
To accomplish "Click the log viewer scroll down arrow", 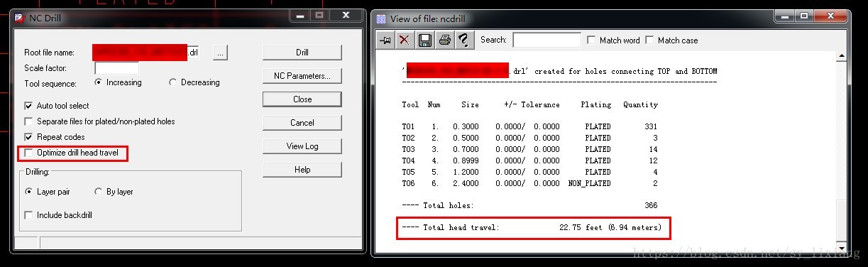I will click(x=841, y=247).
